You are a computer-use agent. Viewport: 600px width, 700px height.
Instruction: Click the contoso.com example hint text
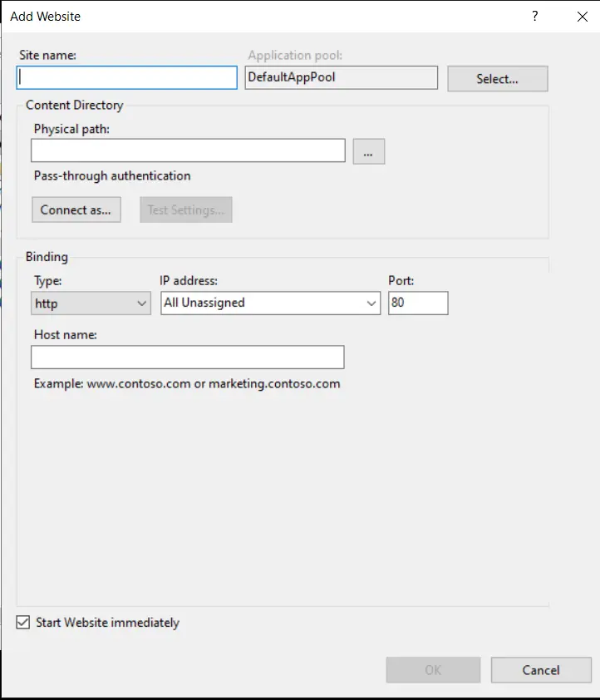coord(187,384)
